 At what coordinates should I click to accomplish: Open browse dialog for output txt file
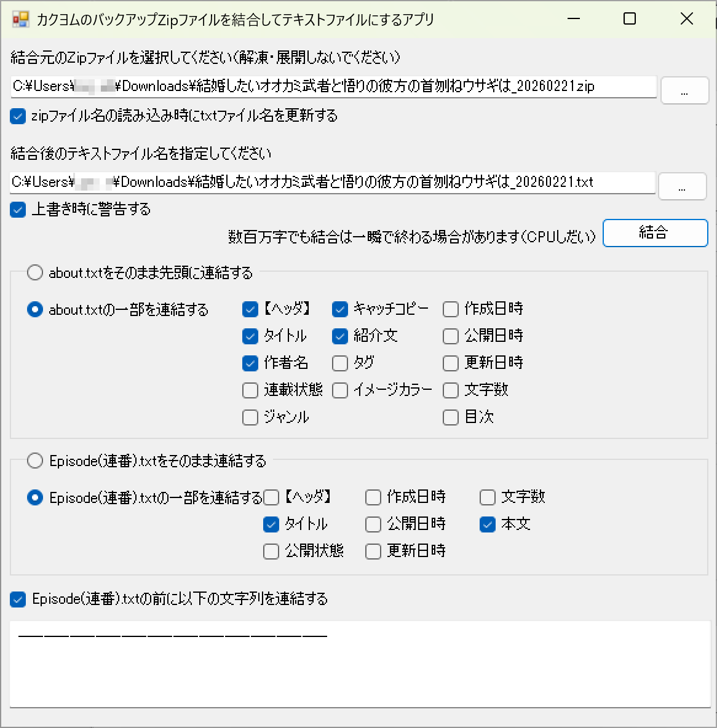[682, 186]
